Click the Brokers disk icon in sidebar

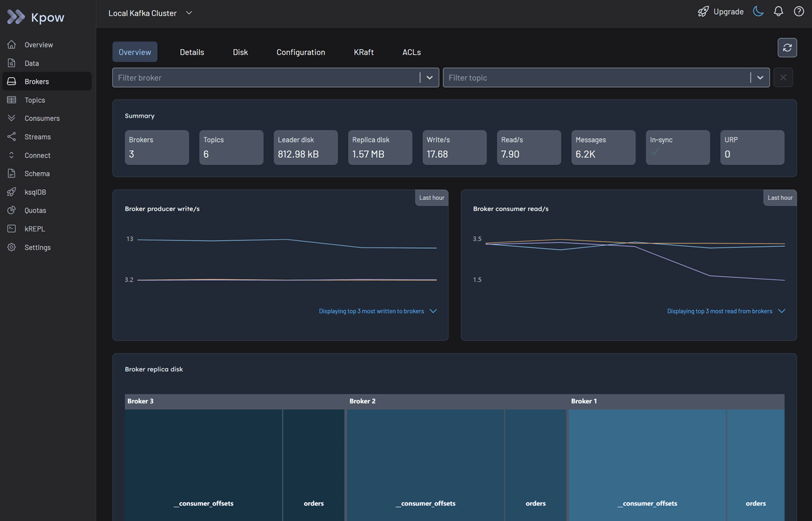pyautogui.click(x=11, y=81)
